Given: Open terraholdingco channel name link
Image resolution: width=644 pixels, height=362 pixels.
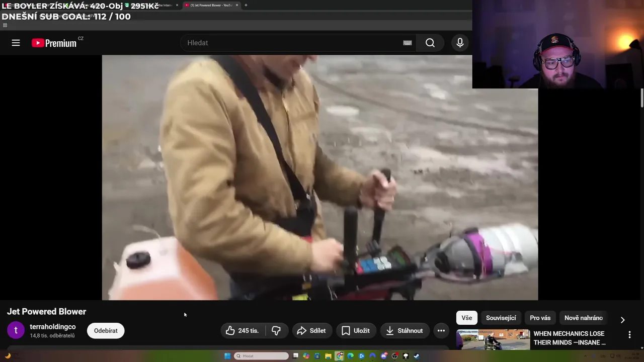Looking at the screenshot, I should [53, 327].
